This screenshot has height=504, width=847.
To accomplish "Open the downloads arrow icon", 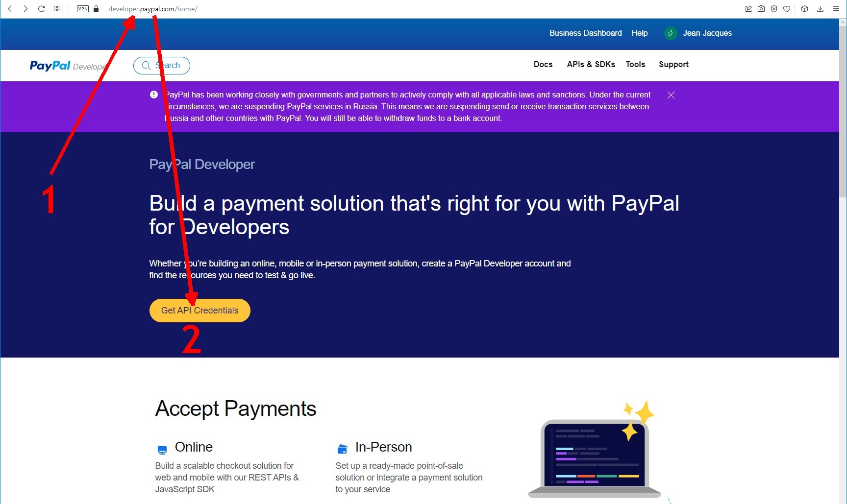I will pos(820,9).
